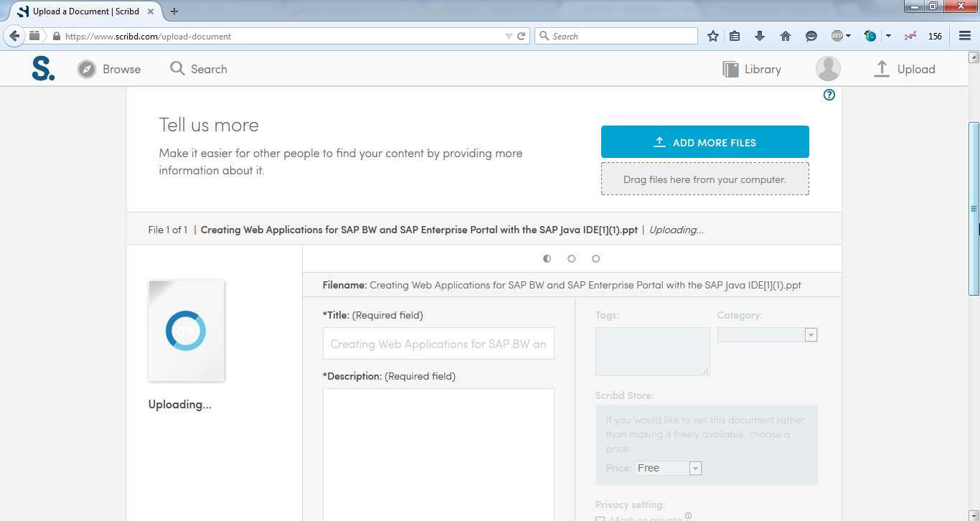This screenshot has height=521, width=980.
Task: Open the URL history dropdown arrow
Action: (509, 36)
